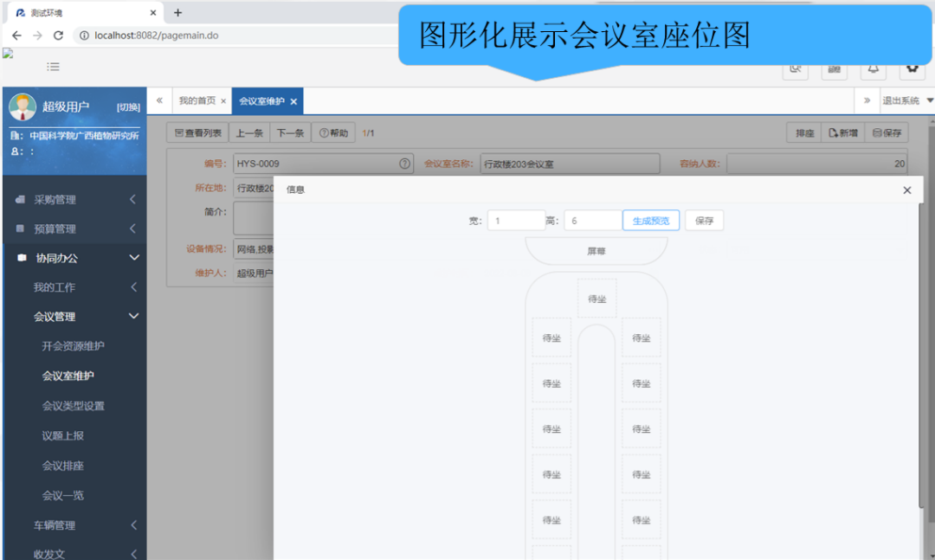Open 会议类型设置 in the sidebar
Screen dimensions: 935x560
click(x=73, y=406)
